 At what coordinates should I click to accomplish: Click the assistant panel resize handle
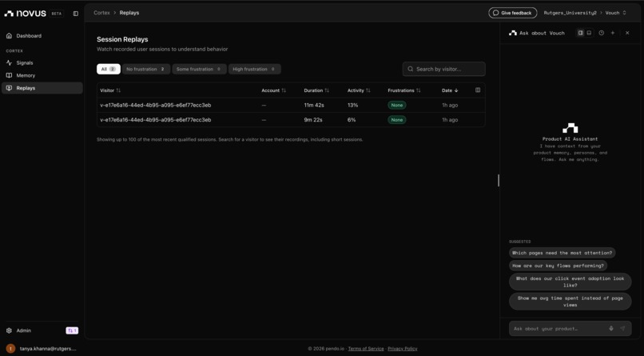click(x=499, y=180)
